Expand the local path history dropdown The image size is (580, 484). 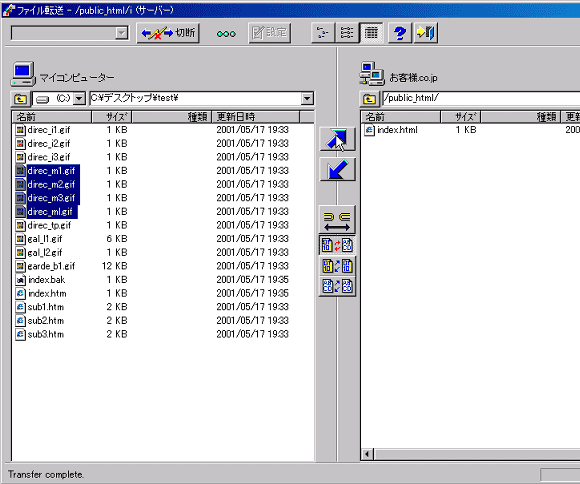click(x=307, y=99)
